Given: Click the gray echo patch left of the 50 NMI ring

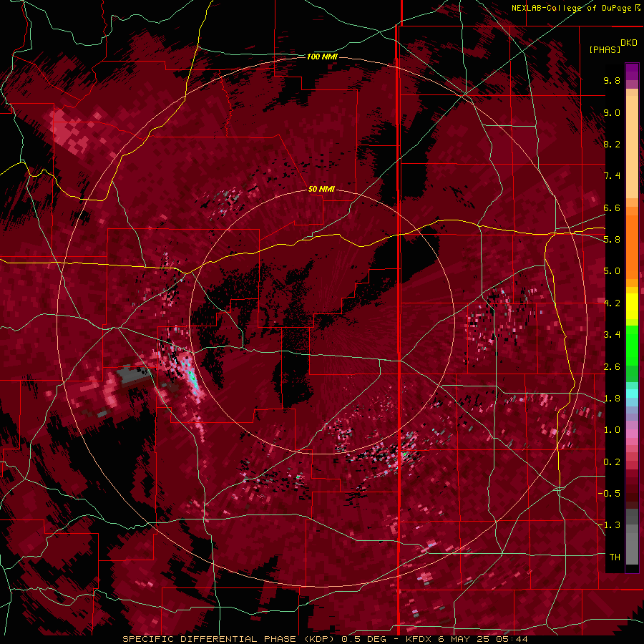Looking at the screenshot, I should [x=132, y=374].
